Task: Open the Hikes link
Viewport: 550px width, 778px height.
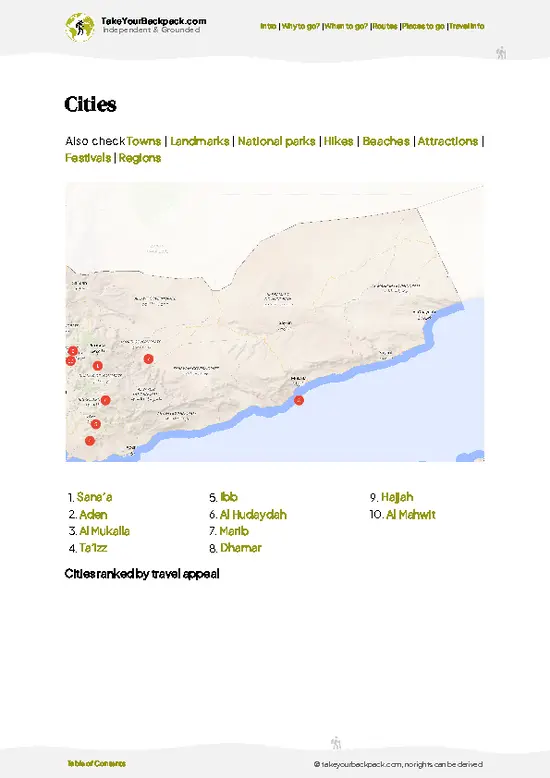Action: point(339,141)
